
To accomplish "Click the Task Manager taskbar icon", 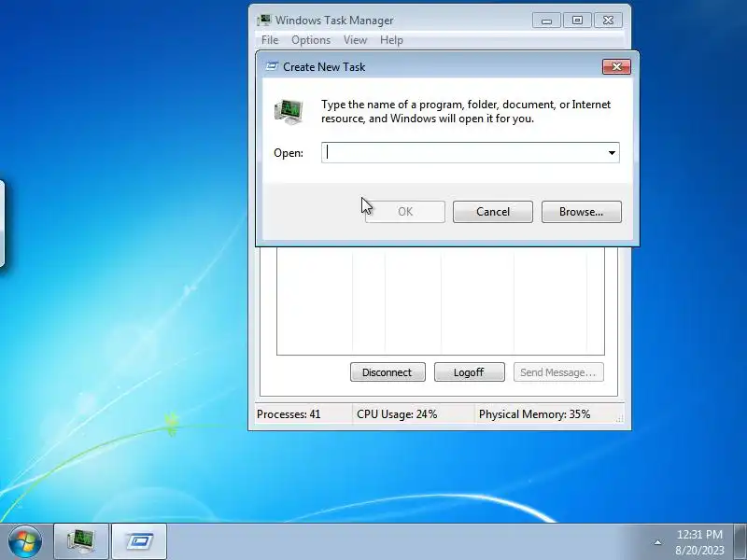I will click(x=81, y=541).
